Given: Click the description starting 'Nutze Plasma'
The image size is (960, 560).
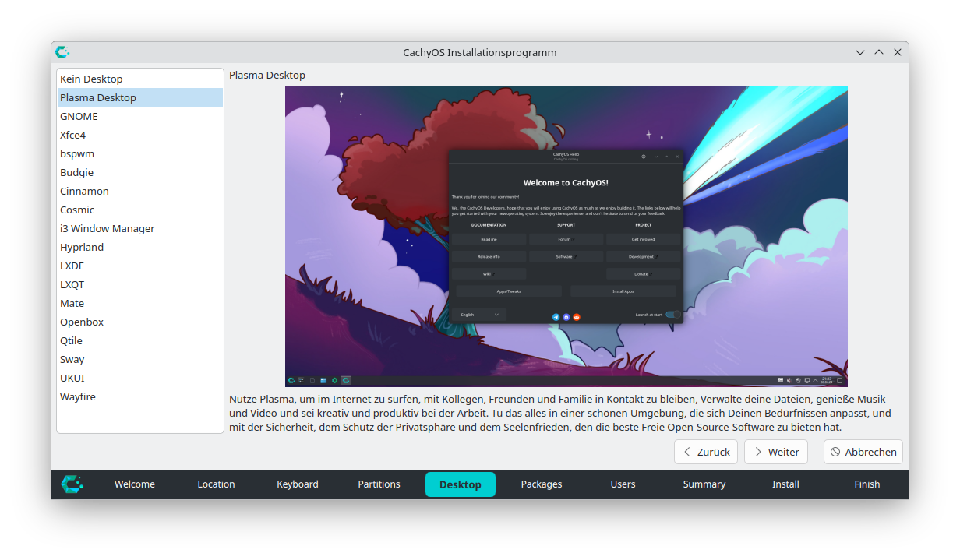Looking at the screenshot, I should (560, 413).
